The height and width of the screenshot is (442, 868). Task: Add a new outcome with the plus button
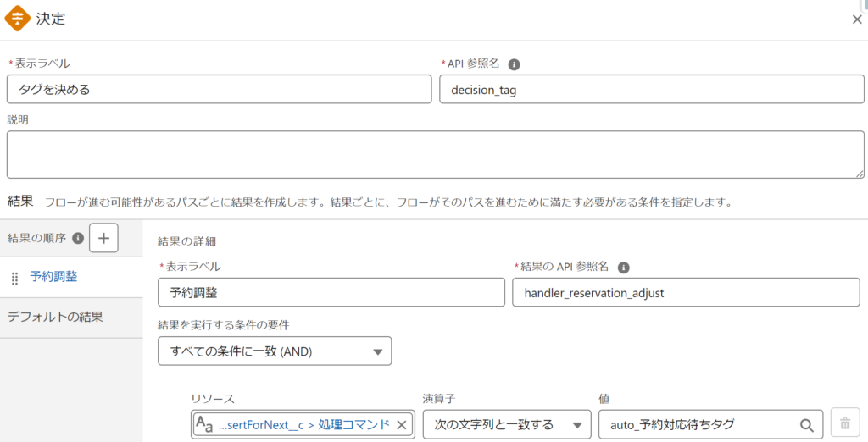[103, 238]
